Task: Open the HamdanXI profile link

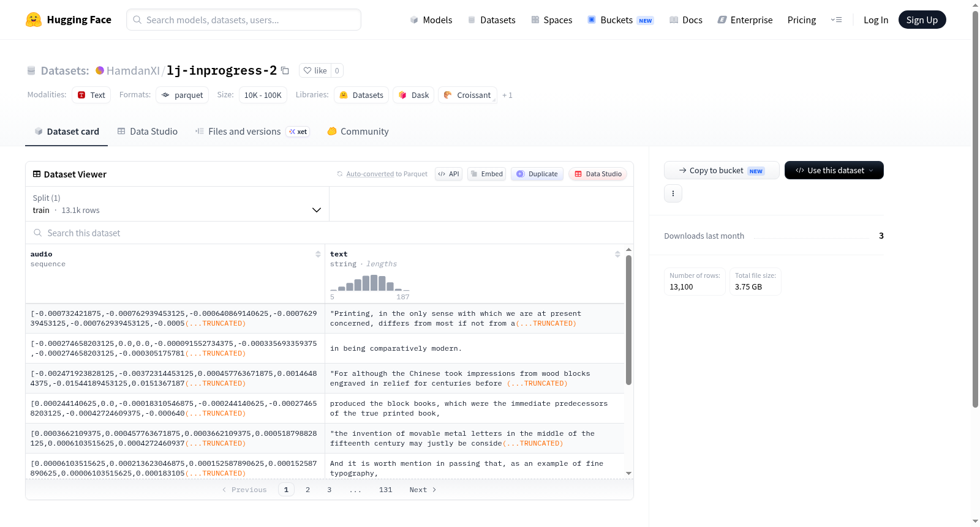Action: point(133,70)
